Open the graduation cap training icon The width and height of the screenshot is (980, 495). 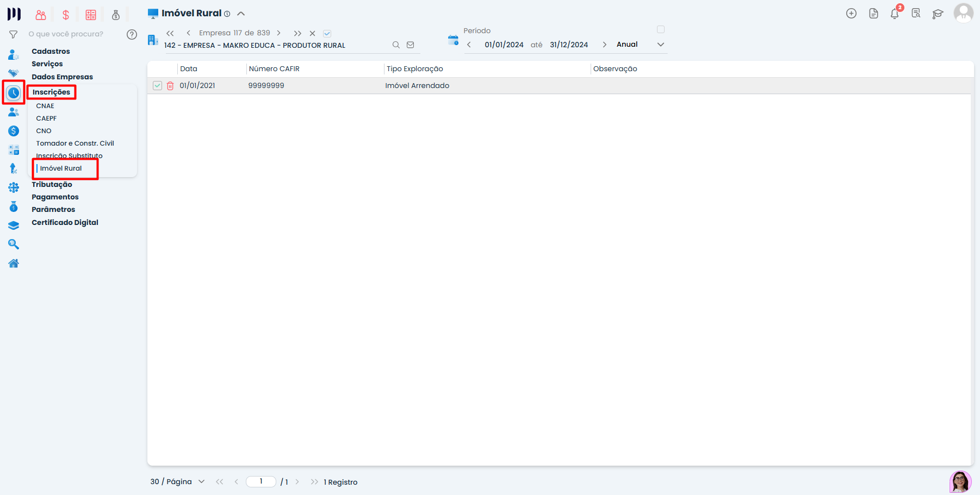938,14
